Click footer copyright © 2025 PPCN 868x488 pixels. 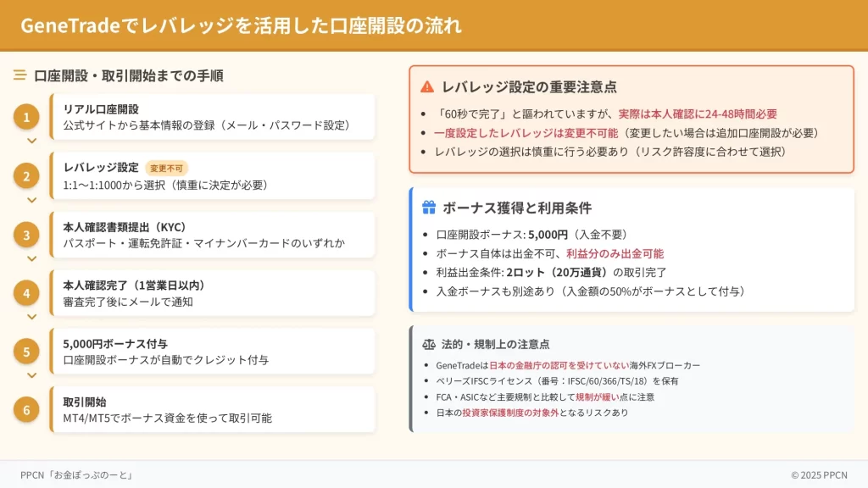[x=819, y=474]
